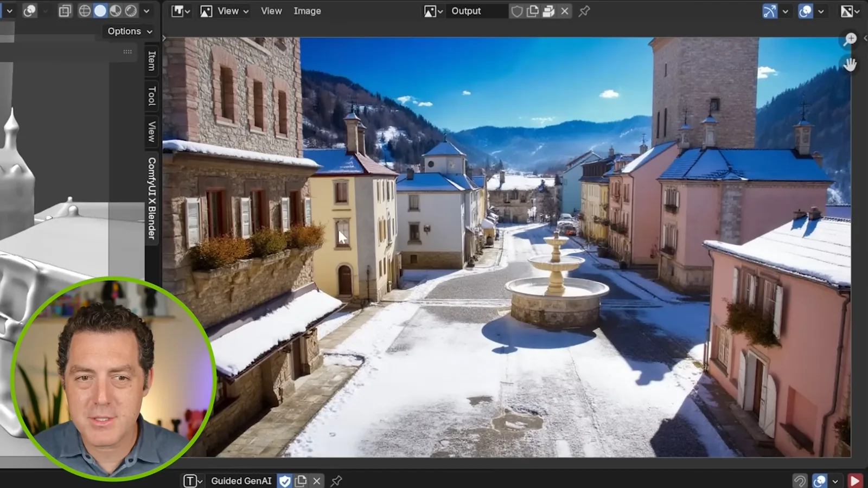This screenshot has width=868, height=488.
Task: Select solid viewport shading
Action: [x=100, y=11]
